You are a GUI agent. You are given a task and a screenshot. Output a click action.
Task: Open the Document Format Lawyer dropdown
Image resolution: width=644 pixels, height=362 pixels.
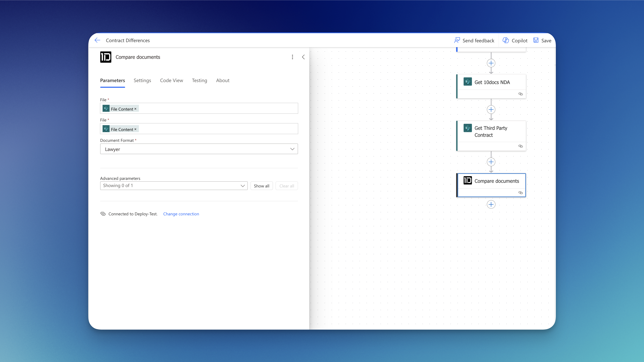(x=292, y=149)
